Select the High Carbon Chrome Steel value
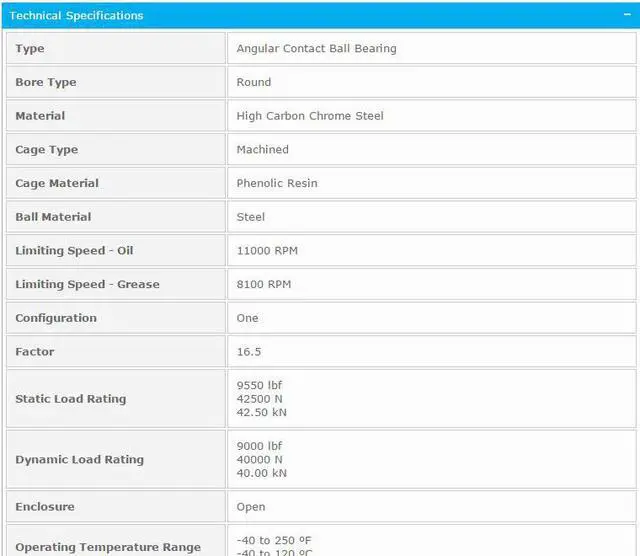The width and height of the screenshot is (640, 556). pos(310,116)
